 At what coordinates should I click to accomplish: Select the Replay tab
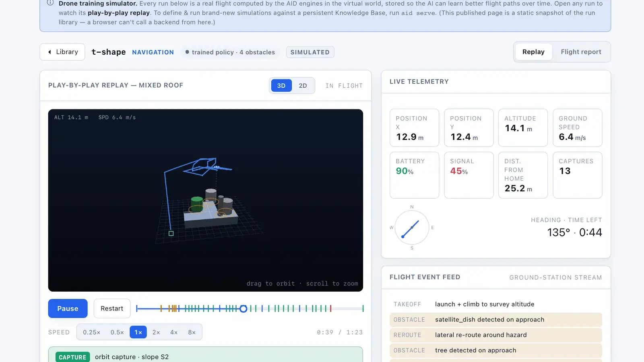click(533, 52)
